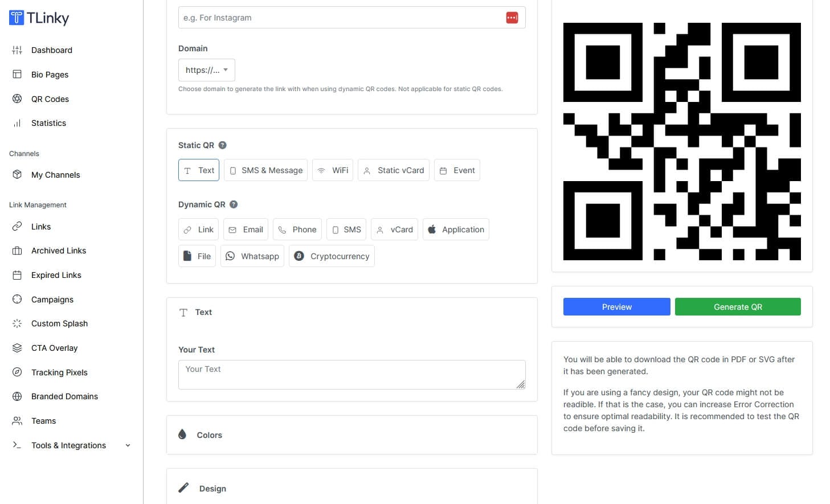Screen dimensions: 830x504
Task: Click the QR code preview image
Action: coord(682,141)
